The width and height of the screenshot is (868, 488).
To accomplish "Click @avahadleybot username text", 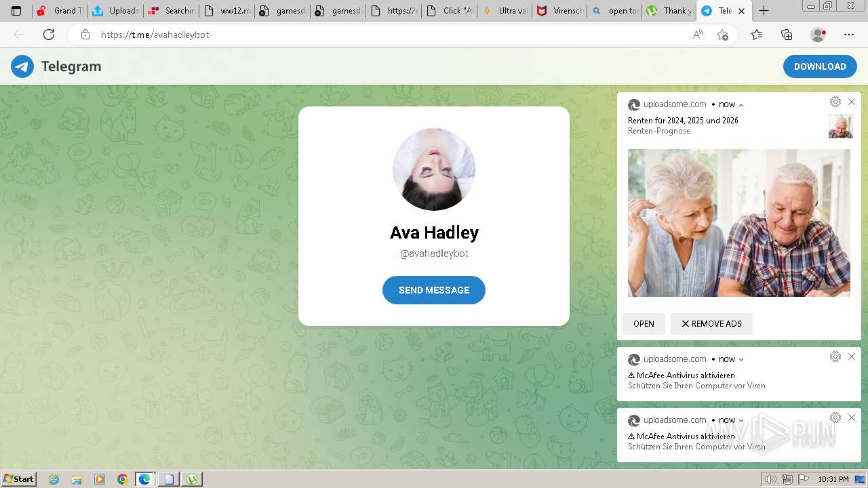I will click(x=434, y=253).
